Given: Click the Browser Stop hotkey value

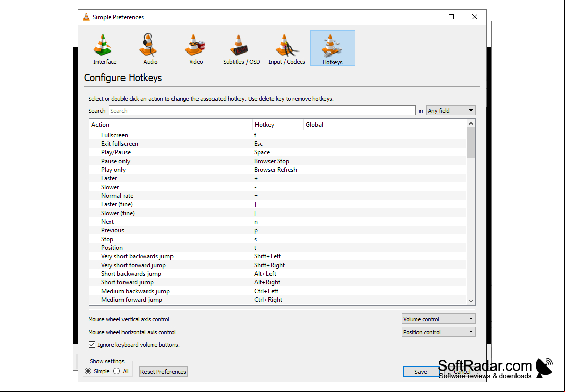Looking at the screenshot, I should point(272,161).
